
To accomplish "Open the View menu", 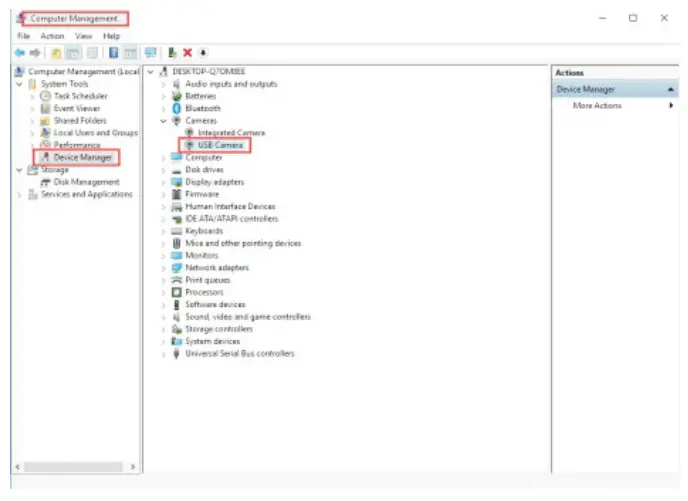I will pos(83,36).
